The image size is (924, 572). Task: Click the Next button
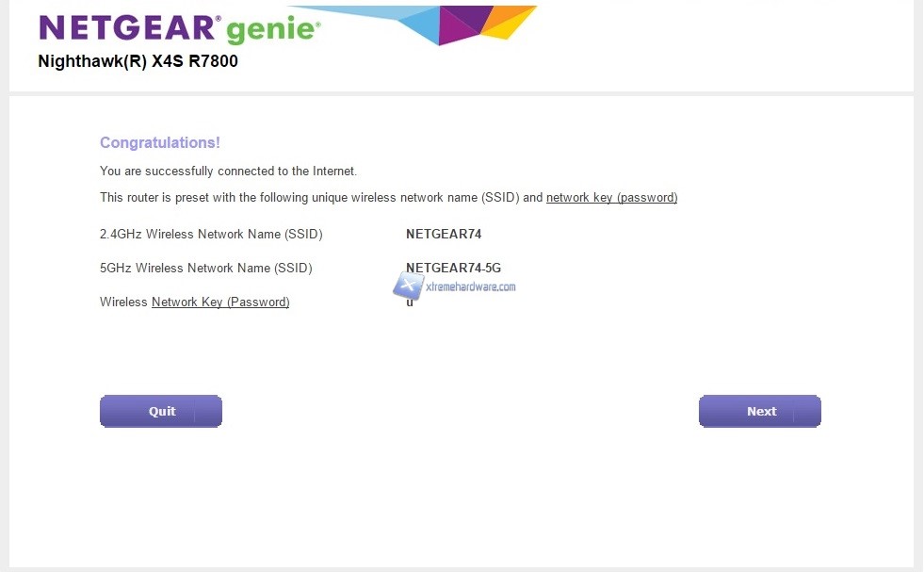click(x=759, y=412)
